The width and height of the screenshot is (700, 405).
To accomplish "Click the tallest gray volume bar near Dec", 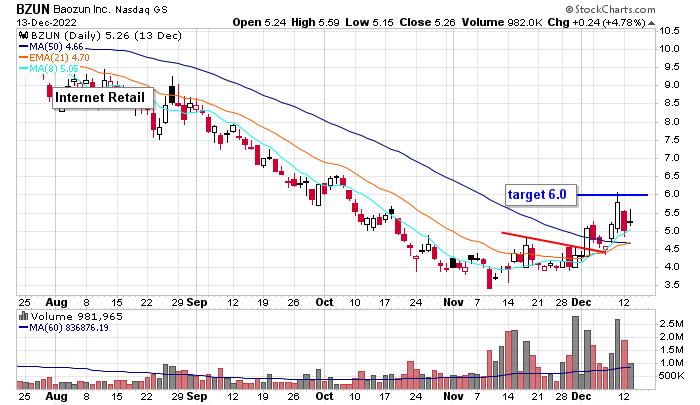I will [x=575, y=353].
